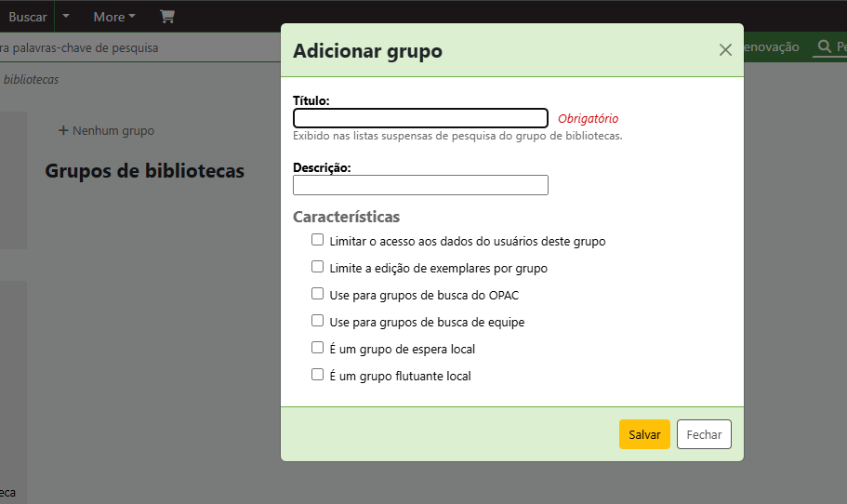
Task: Click the magnifier search icon at top right
Action: (x=823, y=46)
